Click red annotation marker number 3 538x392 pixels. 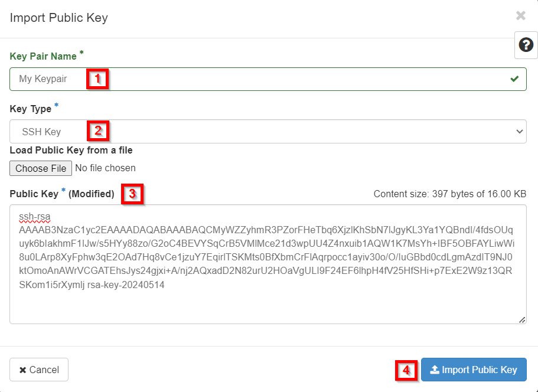(x=132, y=194)
